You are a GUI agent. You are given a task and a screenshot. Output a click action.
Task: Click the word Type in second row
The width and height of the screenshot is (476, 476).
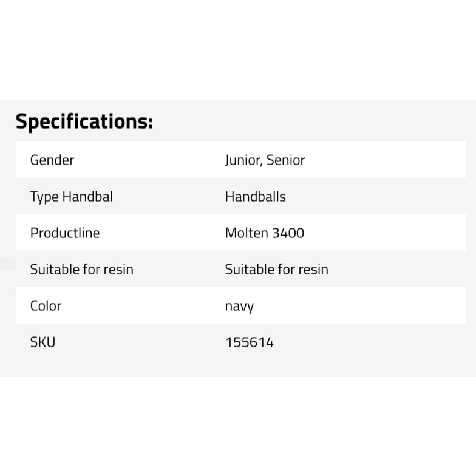(44, 197)
